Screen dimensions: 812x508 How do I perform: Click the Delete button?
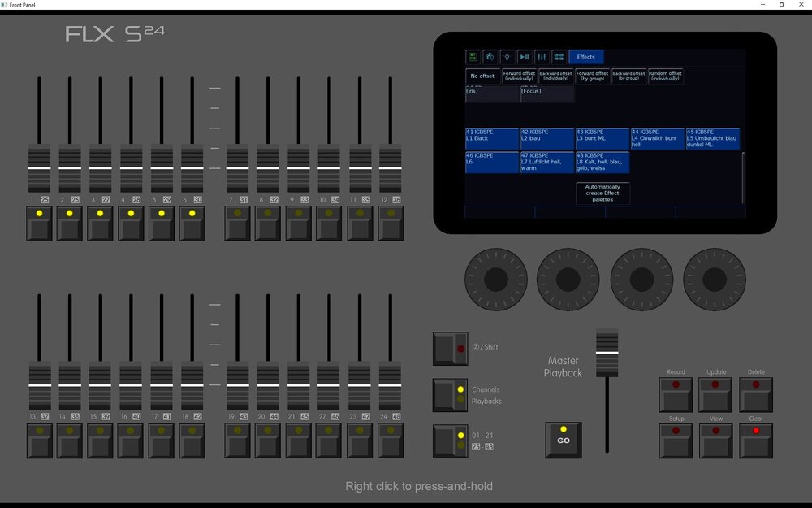[x=755, y=395]
